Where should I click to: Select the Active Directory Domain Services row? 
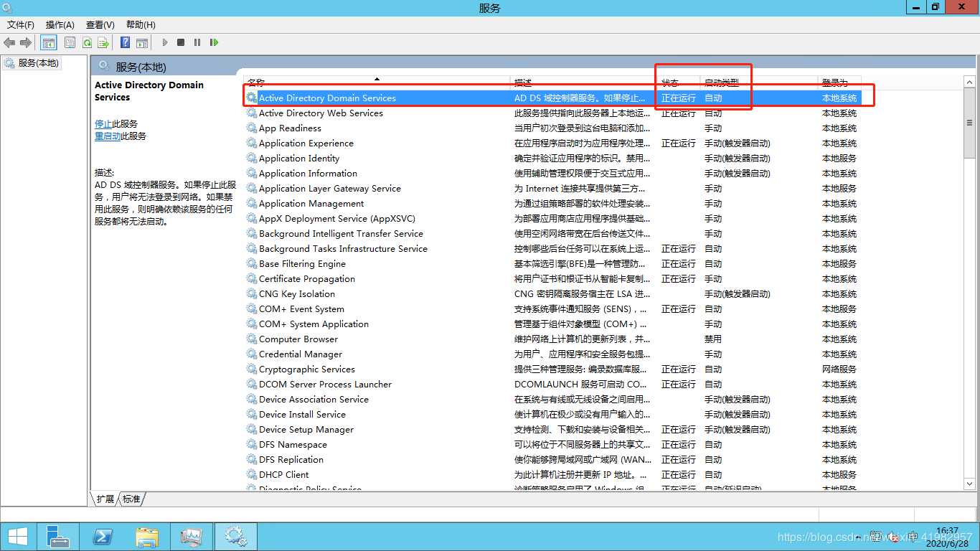pyautogui.click(x=552, y=98)
